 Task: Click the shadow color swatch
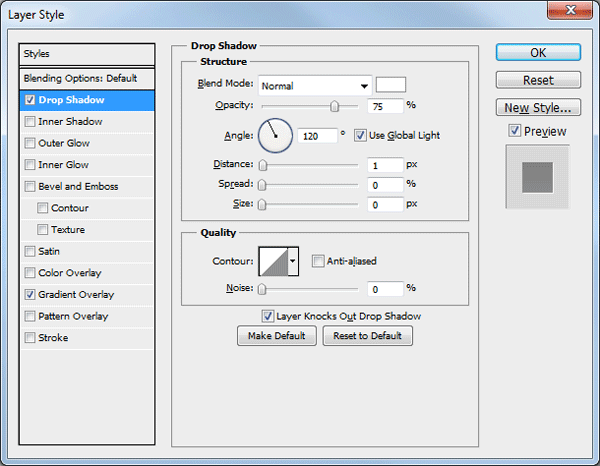click(x=391, y=85)
